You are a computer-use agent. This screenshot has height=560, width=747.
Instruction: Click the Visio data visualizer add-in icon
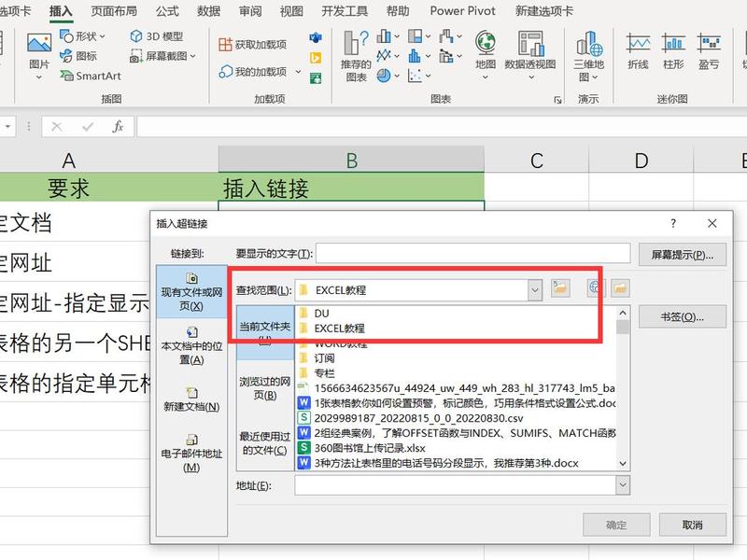point(316,37)
